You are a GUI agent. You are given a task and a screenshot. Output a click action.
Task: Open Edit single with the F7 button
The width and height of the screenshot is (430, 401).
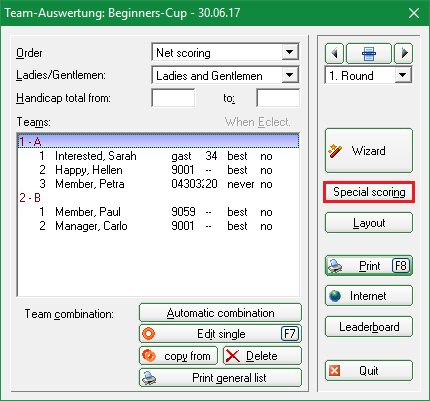point(220,334)
